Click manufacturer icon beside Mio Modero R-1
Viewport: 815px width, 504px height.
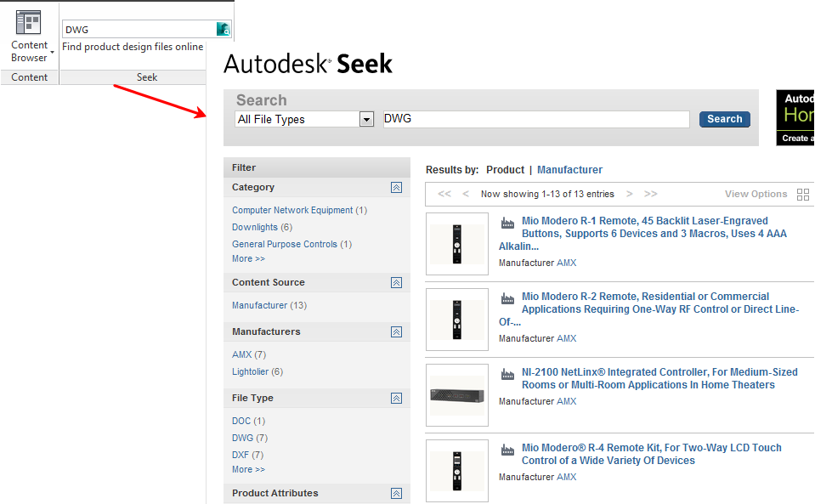click(x=508, y=223)
